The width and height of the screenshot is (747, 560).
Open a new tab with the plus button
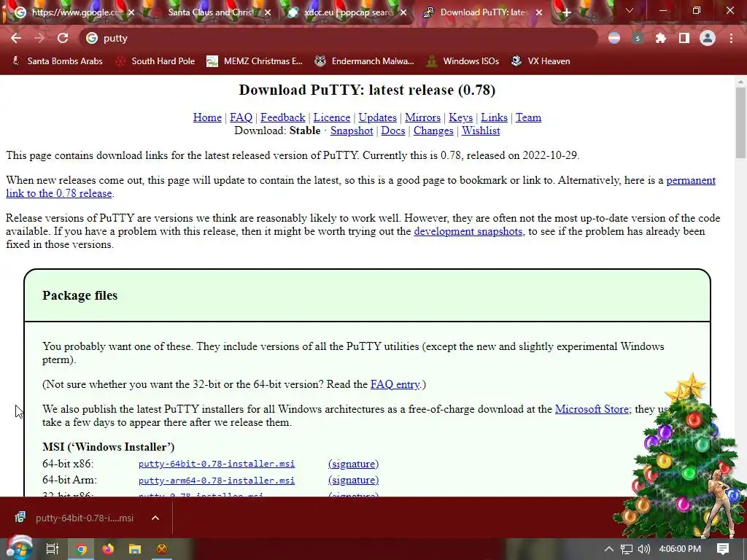[566, 13]
